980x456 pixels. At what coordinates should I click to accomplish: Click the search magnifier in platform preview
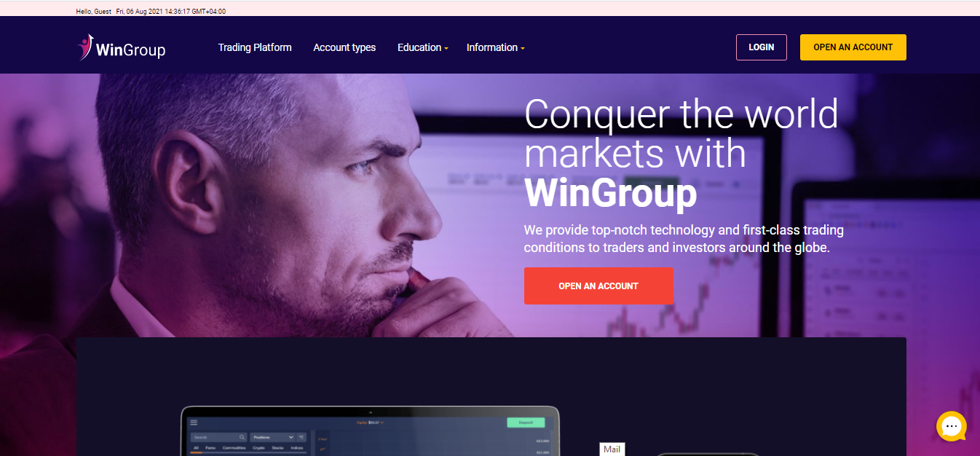pos(242,437)
